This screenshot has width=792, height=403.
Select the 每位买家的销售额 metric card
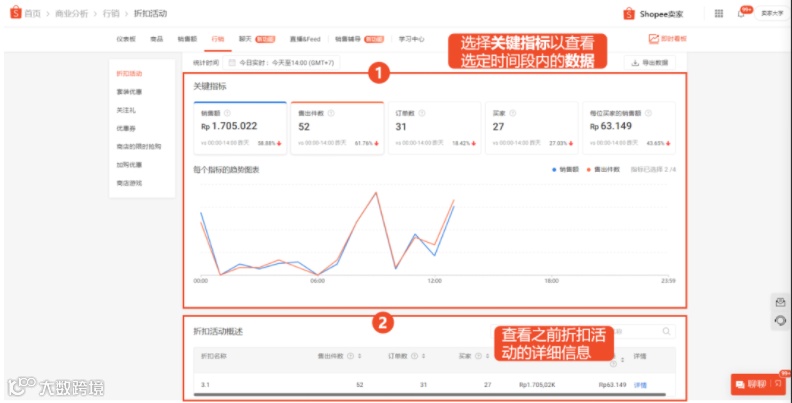[x=629, y=128]
